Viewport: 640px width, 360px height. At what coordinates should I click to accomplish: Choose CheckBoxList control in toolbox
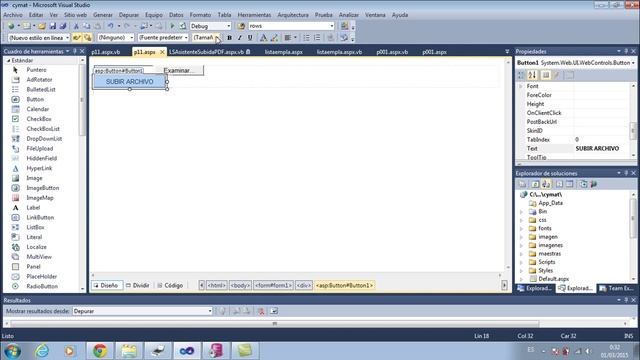pos(43,129)
